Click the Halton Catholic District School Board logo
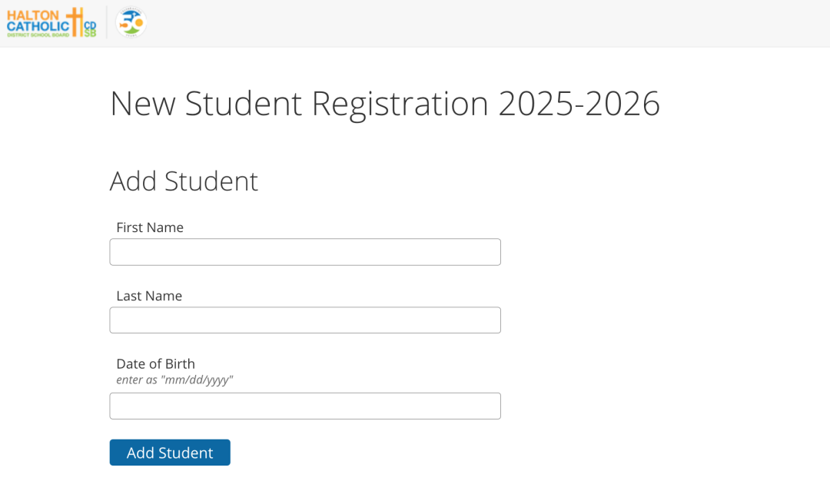830x504 pixels. coord(51,23)
